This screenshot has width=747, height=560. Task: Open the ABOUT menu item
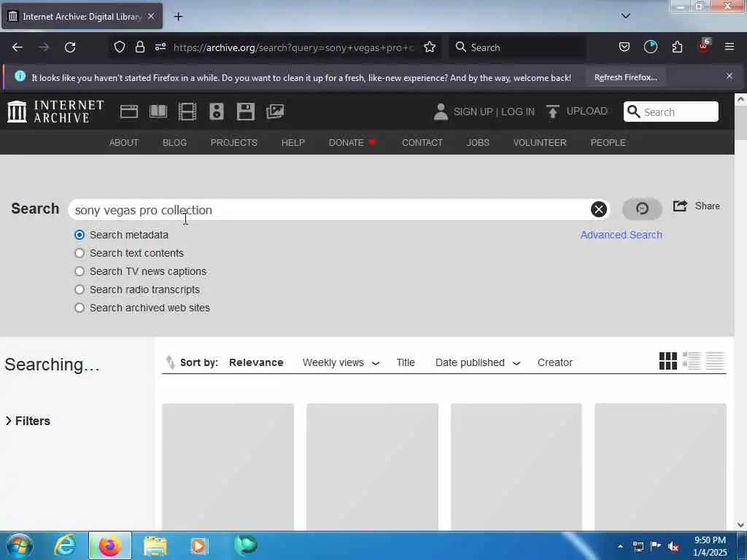[124, 142]
